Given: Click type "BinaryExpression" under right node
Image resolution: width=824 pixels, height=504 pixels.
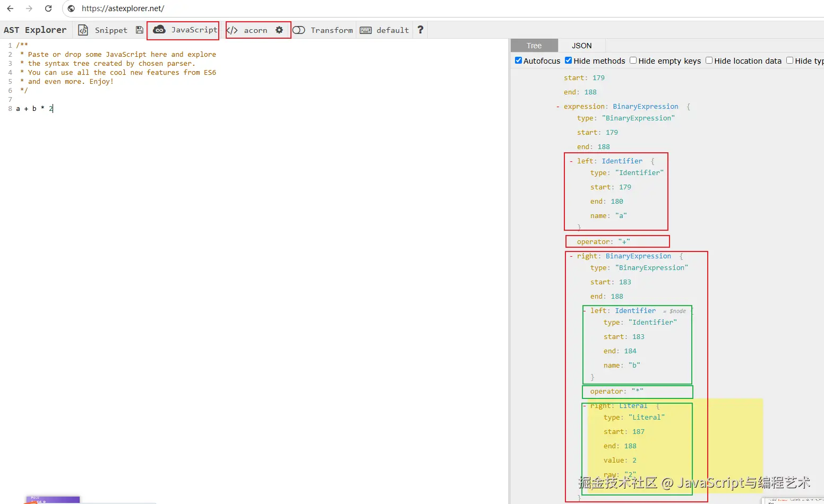Looking at the screenshot, I should [639, 268].
